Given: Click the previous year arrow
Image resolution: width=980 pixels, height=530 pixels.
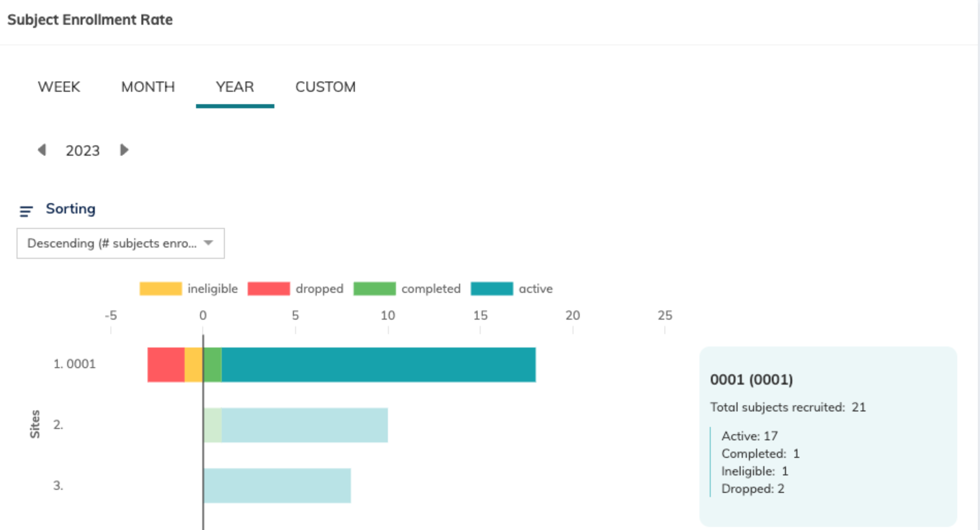Looking at the screenshot, I should click(x=42, y=150).
